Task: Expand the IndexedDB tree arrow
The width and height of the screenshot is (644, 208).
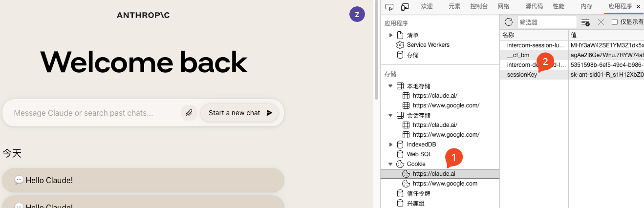Action: [391, 145]
